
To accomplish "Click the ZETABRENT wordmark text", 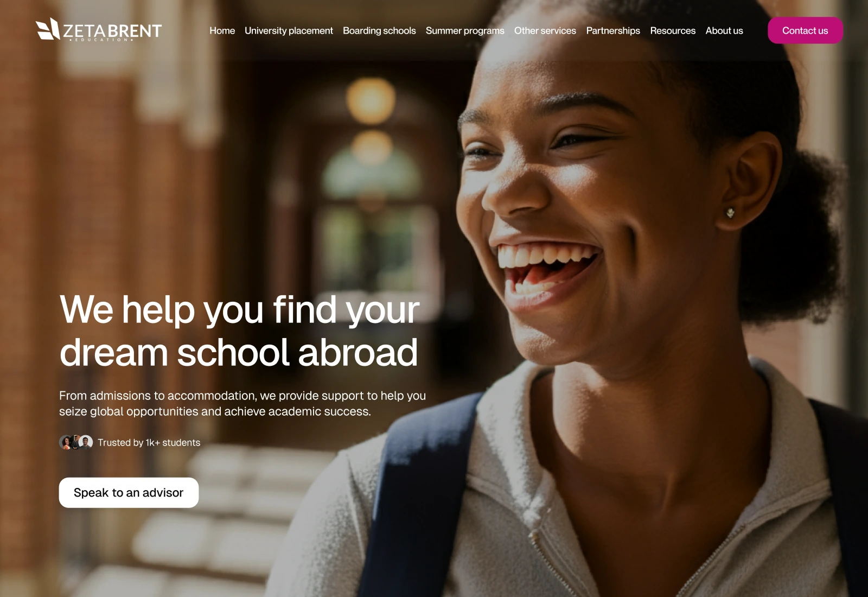I will [x=112, y=31].
